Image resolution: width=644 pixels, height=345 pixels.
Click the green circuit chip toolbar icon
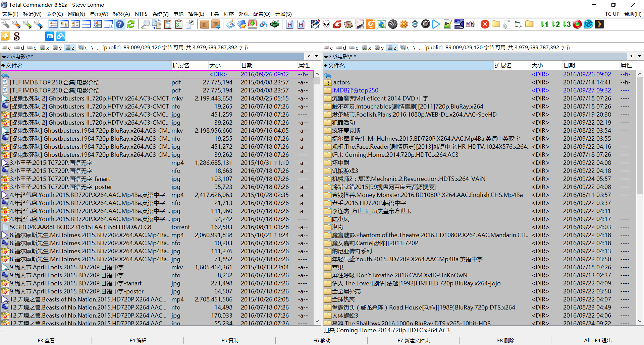pos(275,24)
